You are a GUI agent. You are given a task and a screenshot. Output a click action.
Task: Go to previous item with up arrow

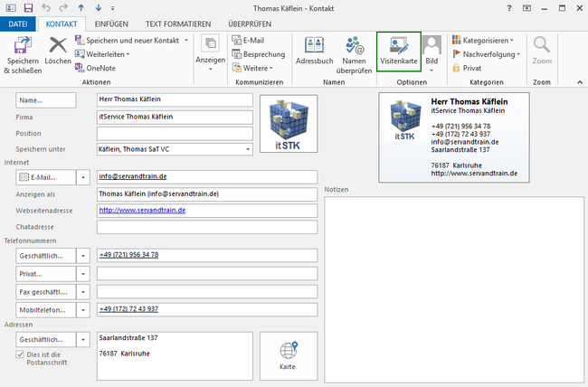point(81,7)
